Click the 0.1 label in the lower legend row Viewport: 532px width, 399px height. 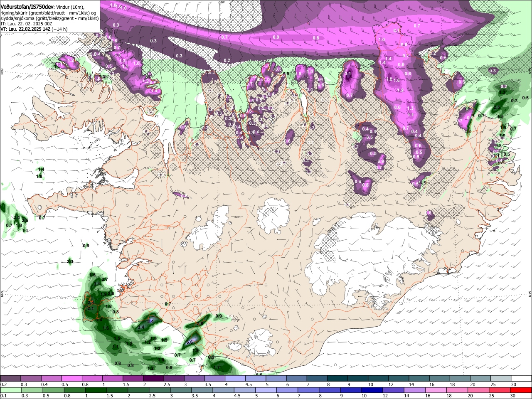(3, 396)
